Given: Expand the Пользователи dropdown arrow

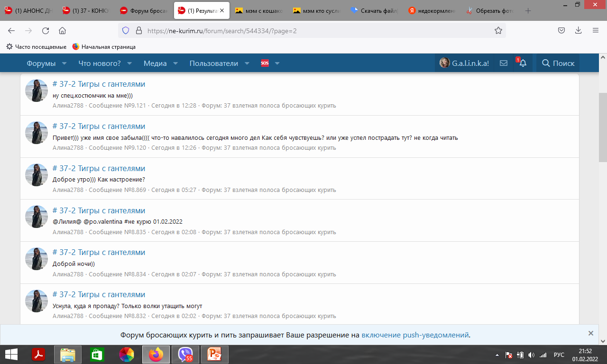Looking at the screenshot, I should 247,63.
